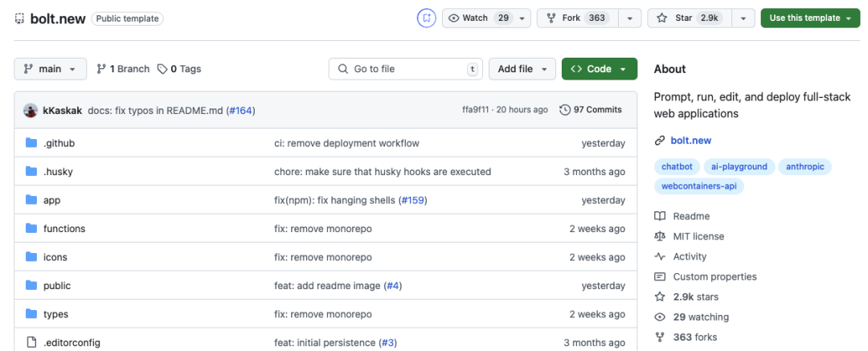Click the fork icon beside 363 forks
Image resolution: width=868 pixels, height=351 pixels.
659,337
